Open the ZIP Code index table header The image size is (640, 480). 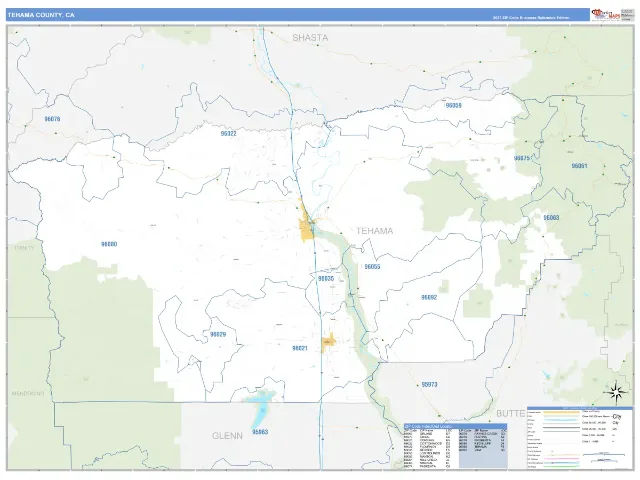pos(456,426)
